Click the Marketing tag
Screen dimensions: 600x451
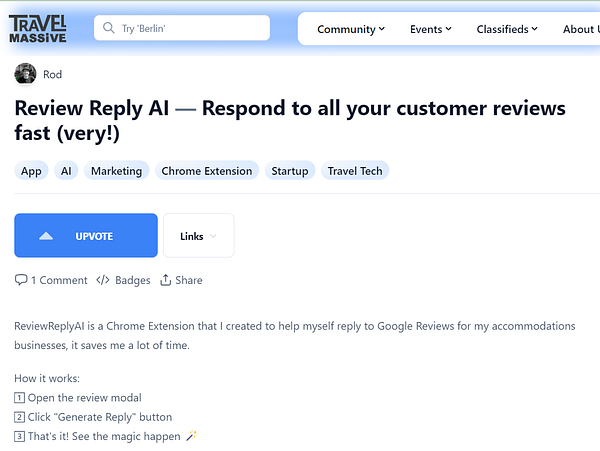[x=116, y=171]
